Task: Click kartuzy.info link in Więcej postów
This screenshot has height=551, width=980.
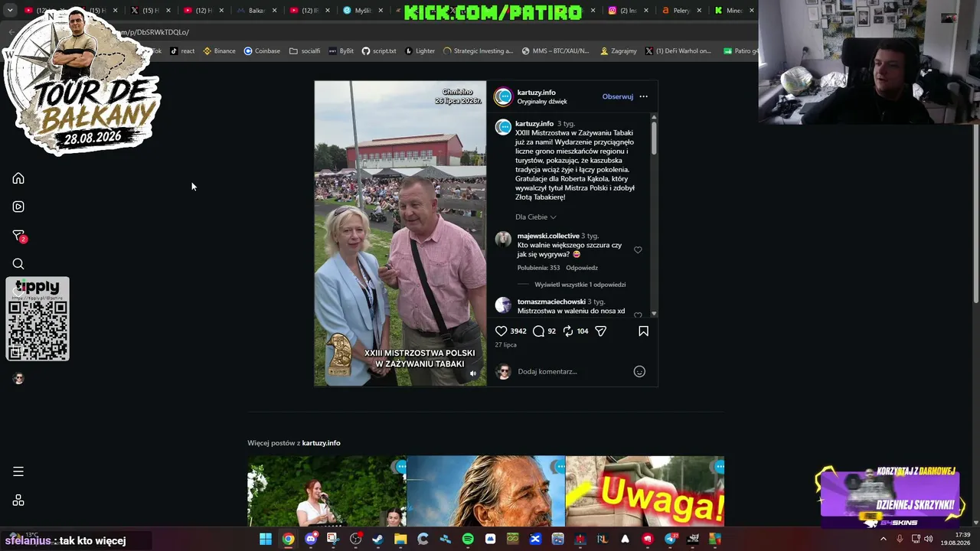Action: (321, 443)
